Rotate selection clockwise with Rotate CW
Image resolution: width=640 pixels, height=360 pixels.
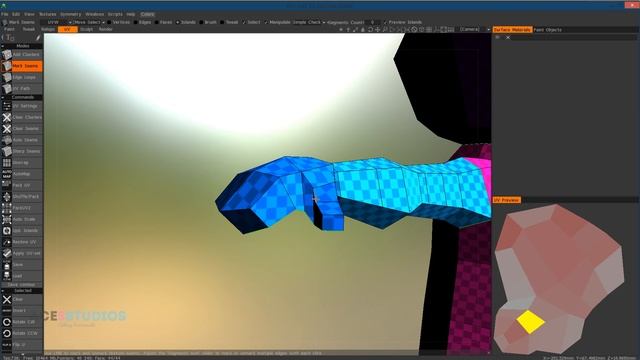[x=22, y=322]
